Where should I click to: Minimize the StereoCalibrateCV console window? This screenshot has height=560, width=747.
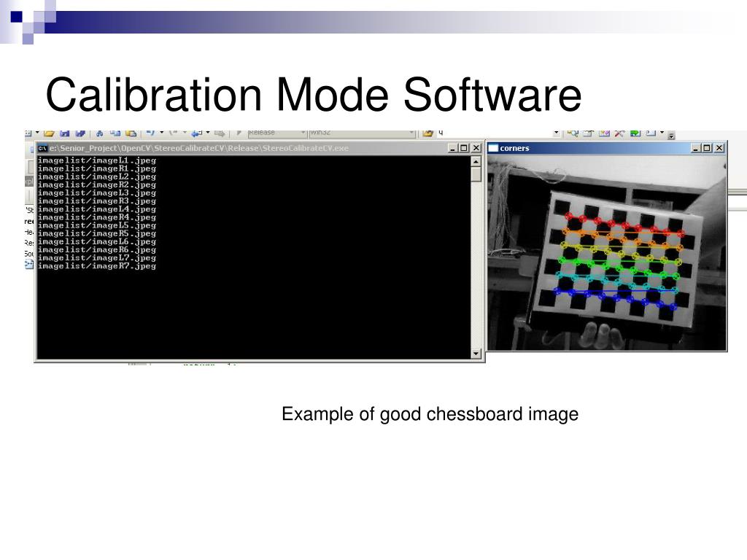(452, 148)
